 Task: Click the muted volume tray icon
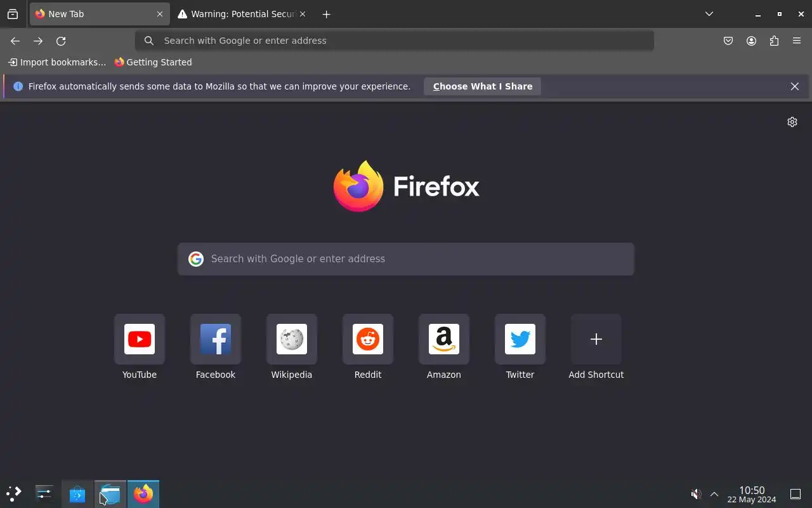point(696,494)
